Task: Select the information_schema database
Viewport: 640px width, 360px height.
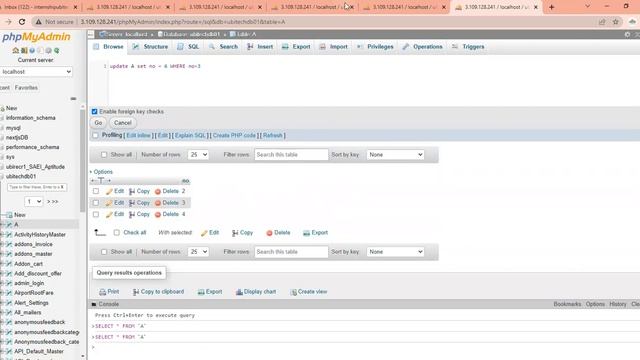Action: click(31, 118)
